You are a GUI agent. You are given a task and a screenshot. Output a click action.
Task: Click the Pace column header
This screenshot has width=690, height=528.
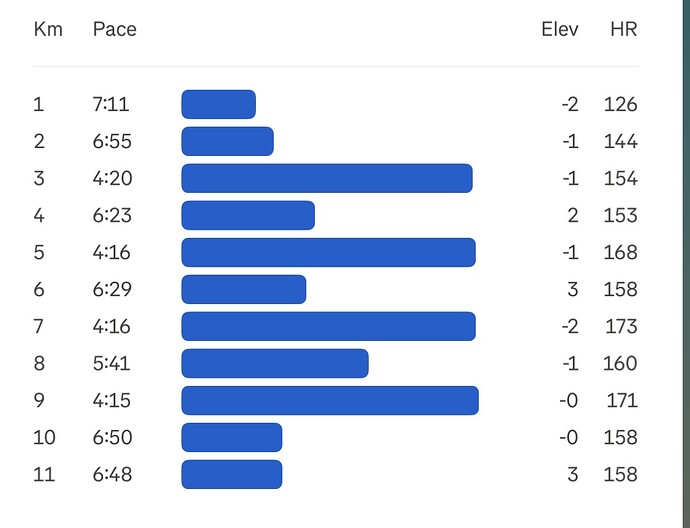(x=114, y=29)
